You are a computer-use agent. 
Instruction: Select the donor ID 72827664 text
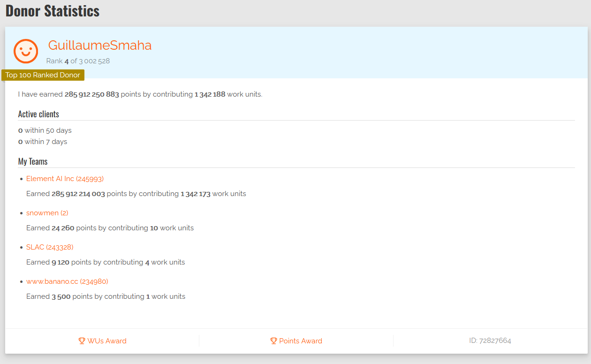point(490,341)
